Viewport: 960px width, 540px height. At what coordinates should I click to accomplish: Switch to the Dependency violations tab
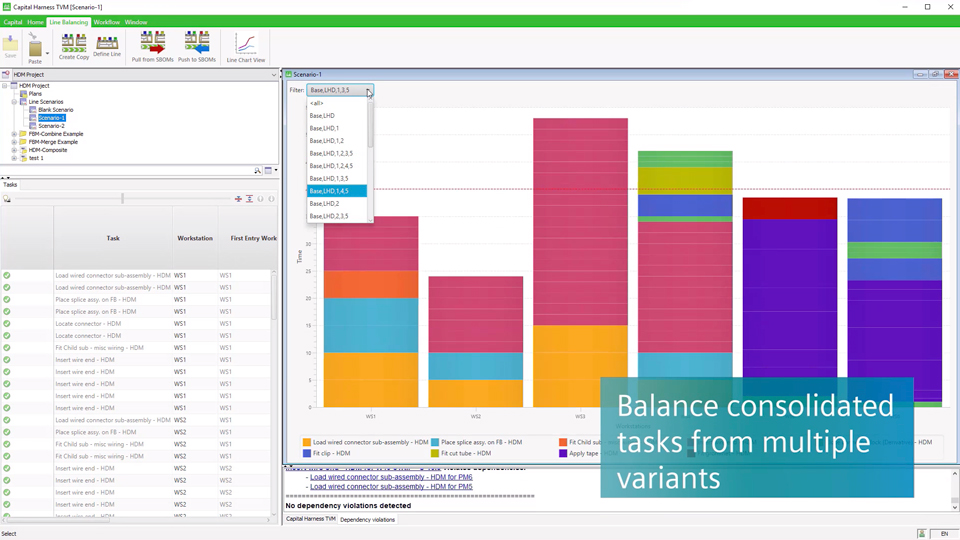coord(367,520)
